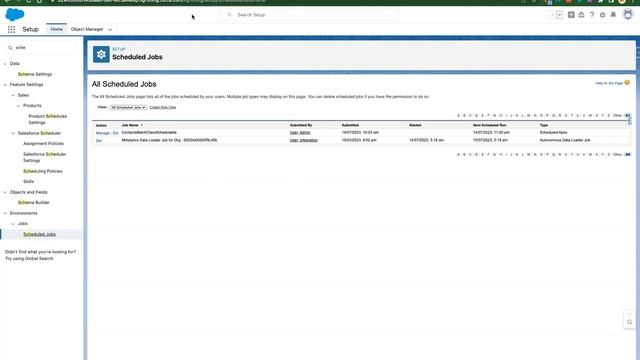The image size is (640, 360).
Task: Sort by the Job Name column header
Action: 130,125
